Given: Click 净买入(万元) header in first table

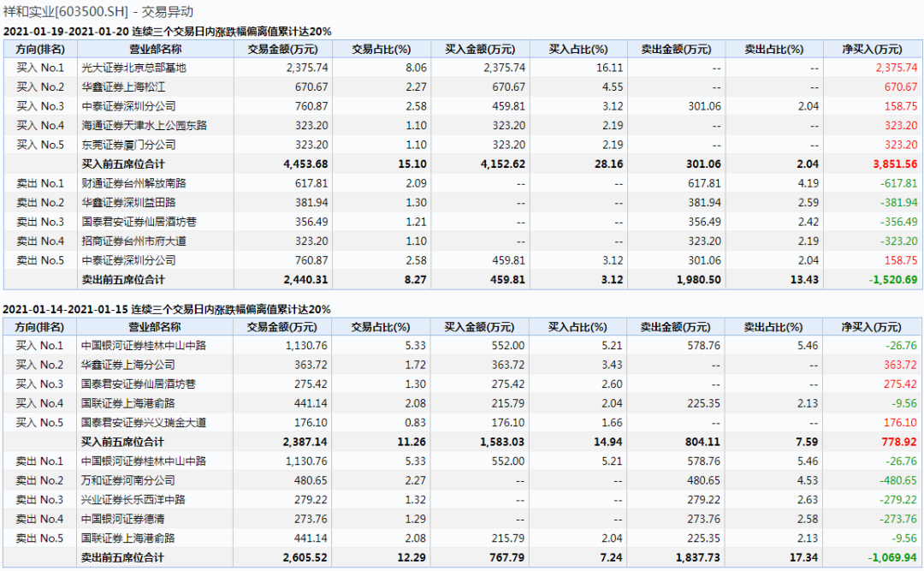Looking at the screenshot, I should tap(872, 50).
